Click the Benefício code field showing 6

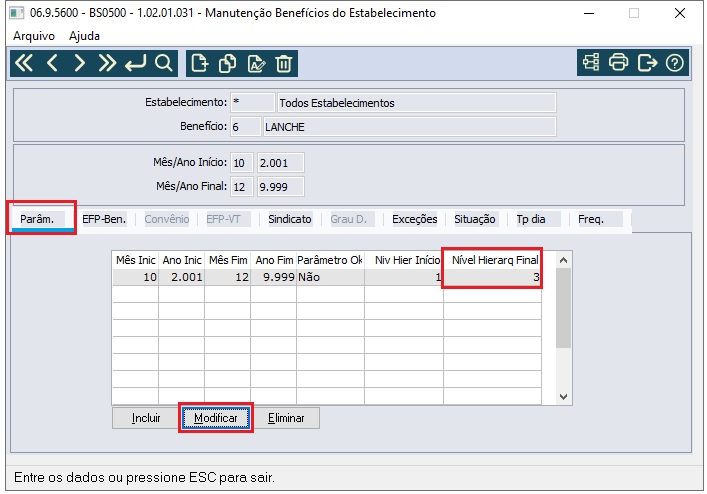click(245, 127)
